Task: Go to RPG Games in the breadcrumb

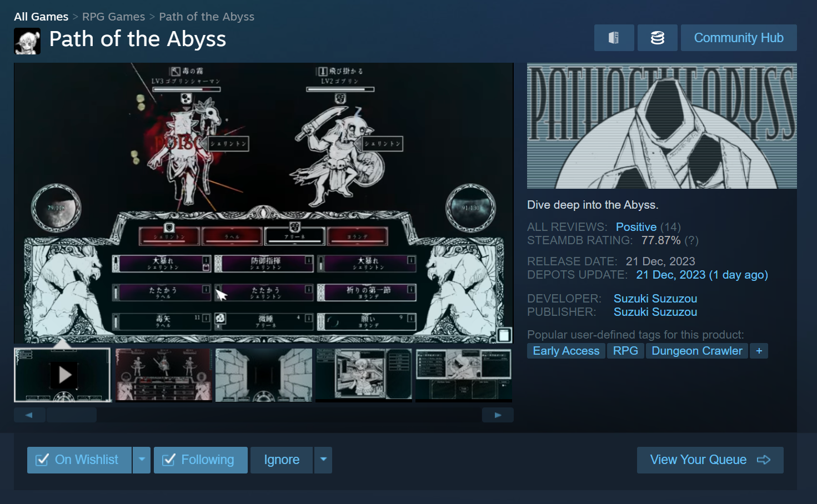Action: pos(113,17)
